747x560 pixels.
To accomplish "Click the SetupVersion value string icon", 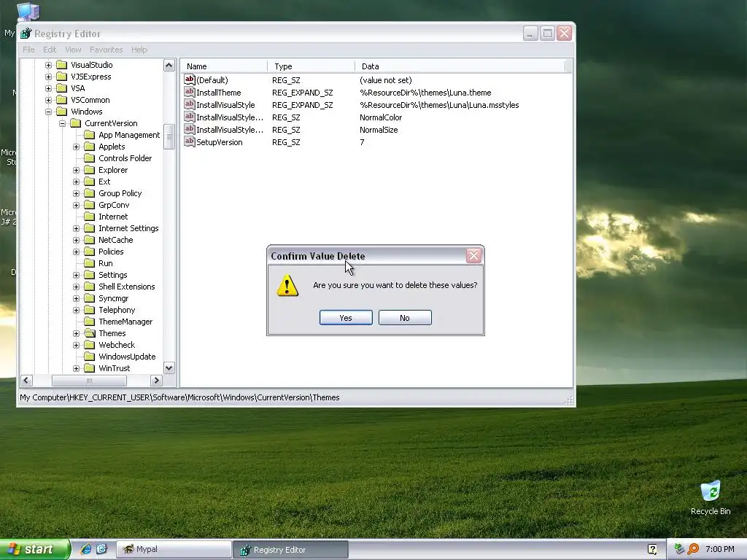I will [x=190, y=141].
